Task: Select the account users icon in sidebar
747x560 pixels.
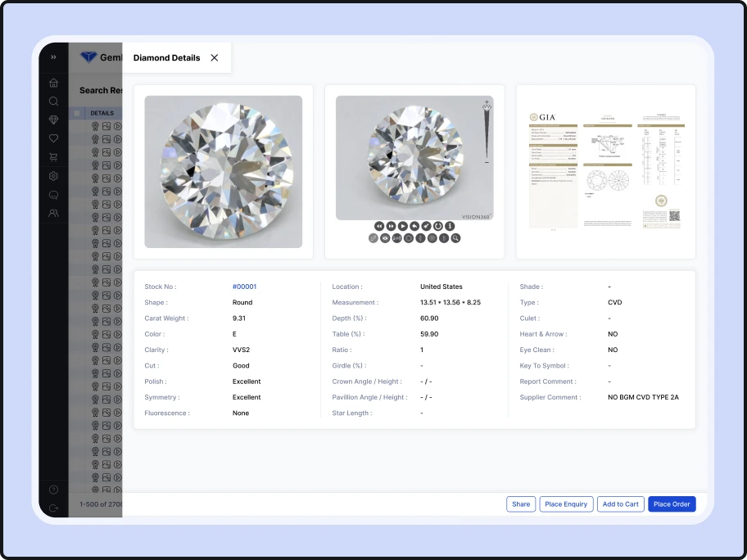Action: coord(53,213)
